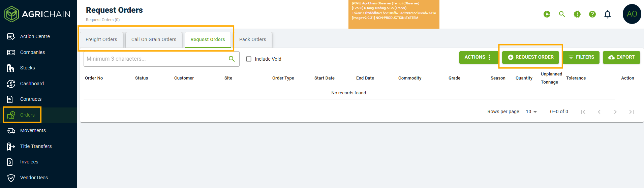The height and width of the screenshot is (188, 644).
Task: Tick the Include Void checkbox
Action: (249, 59)
